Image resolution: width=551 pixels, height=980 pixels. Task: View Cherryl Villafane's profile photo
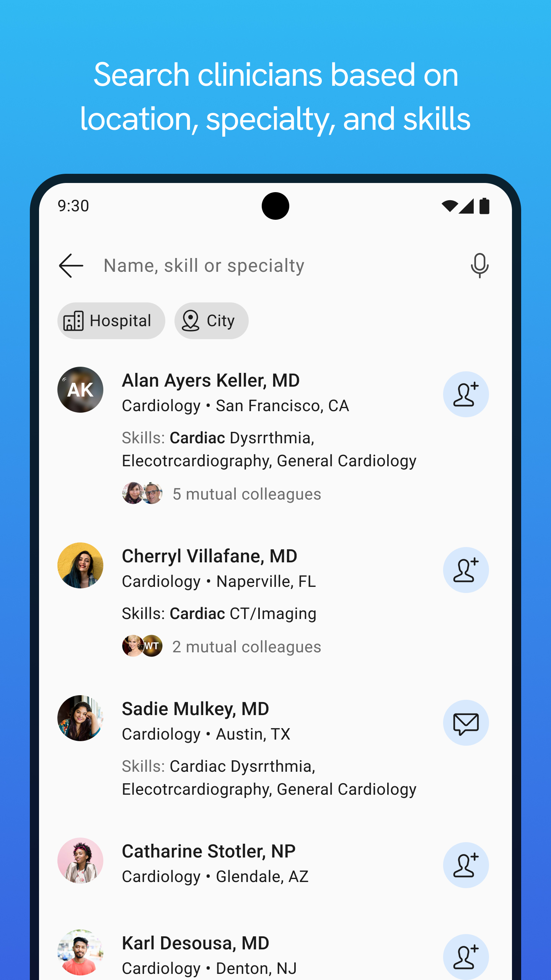80,565
